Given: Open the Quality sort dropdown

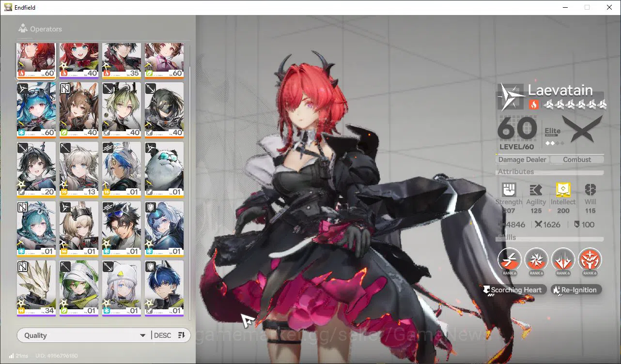Looking at the screenshot, I should click(x=85, y=335).
